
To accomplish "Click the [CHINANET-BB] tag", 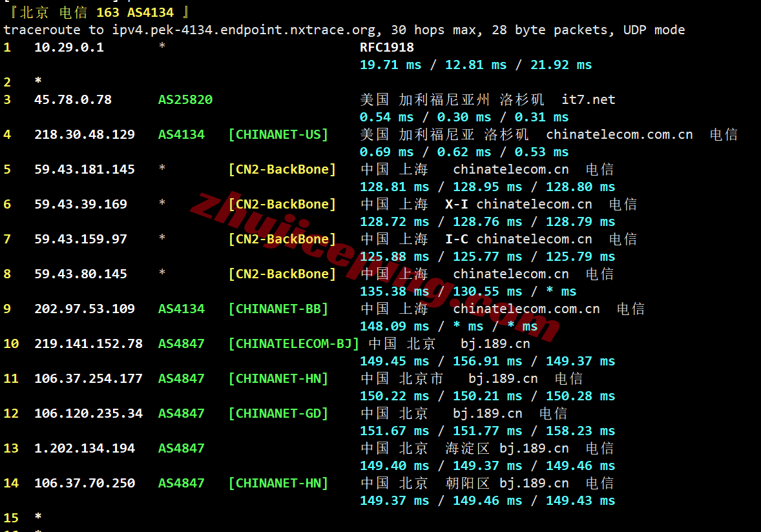I will (278, 309).
